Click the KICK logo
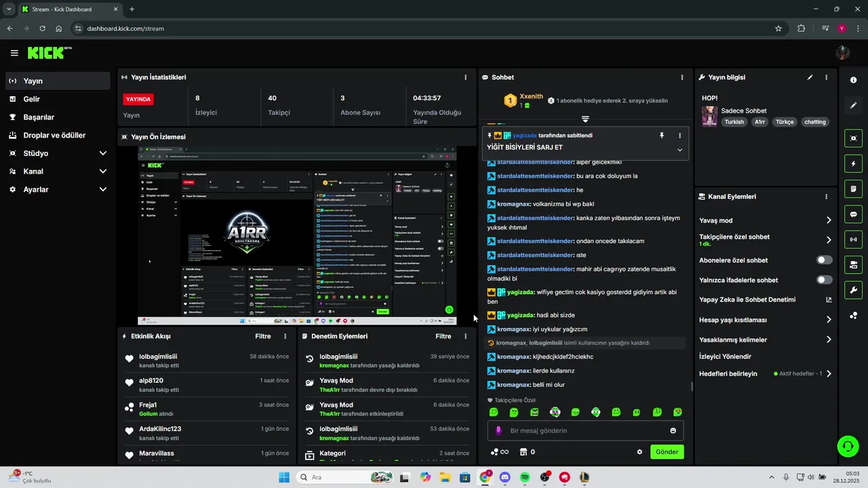 49,53
